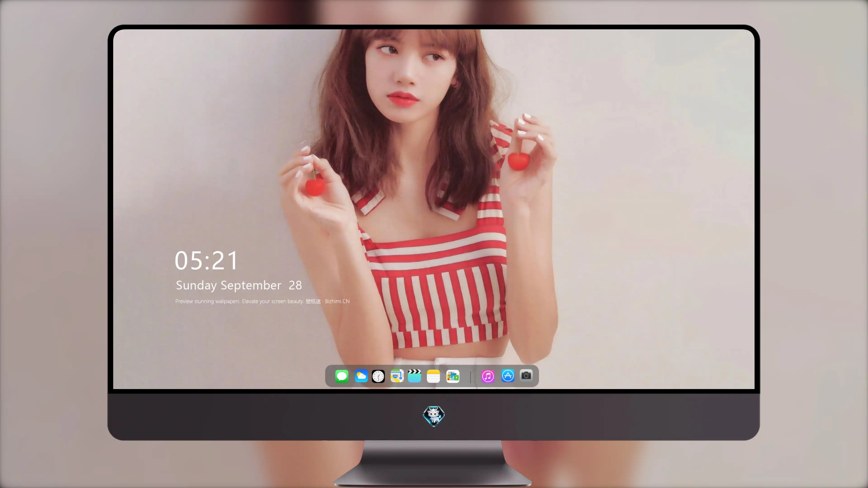Launch the pink iTunes Store music icon
Screen dimensions: 868x488
[x=488, y=376]
